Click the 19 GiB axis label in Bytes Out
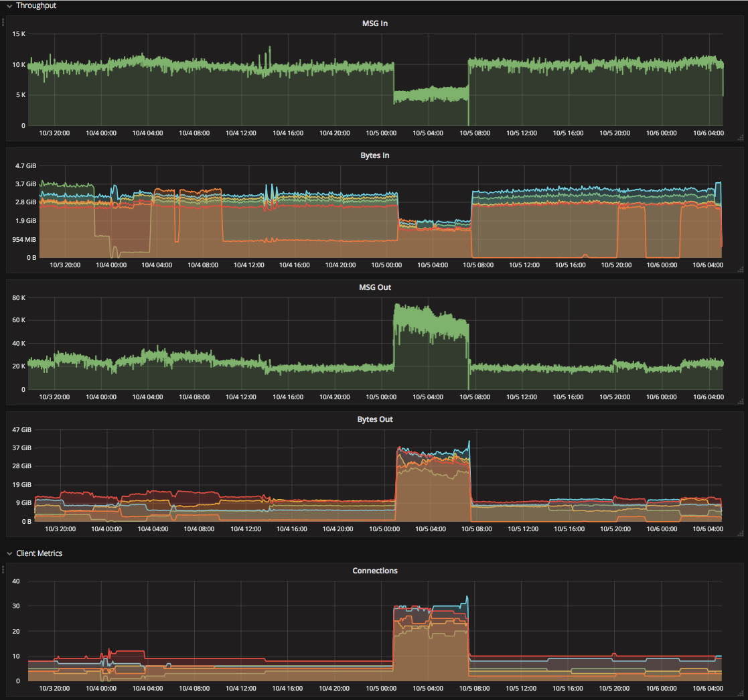748x700 pixels. (22, 485)
